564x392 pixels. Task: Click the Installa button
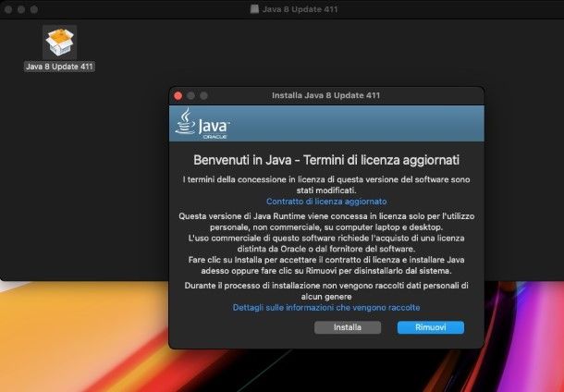pos(348,327)
